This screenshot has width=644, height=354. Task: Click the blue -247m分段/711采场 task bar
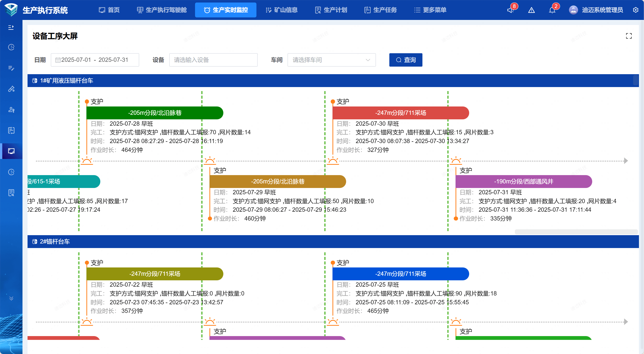(401, 274)
